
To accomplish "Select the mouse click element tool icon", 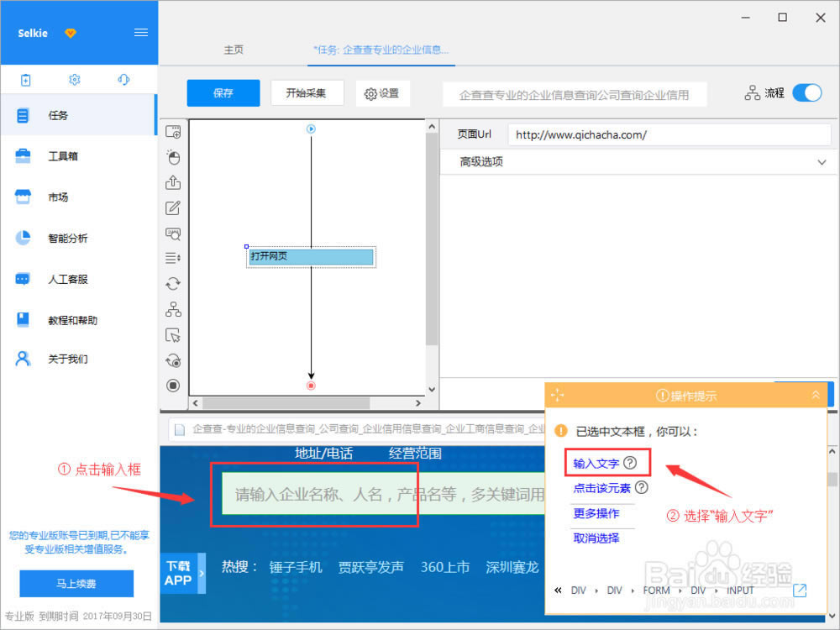I will point(173,157).
